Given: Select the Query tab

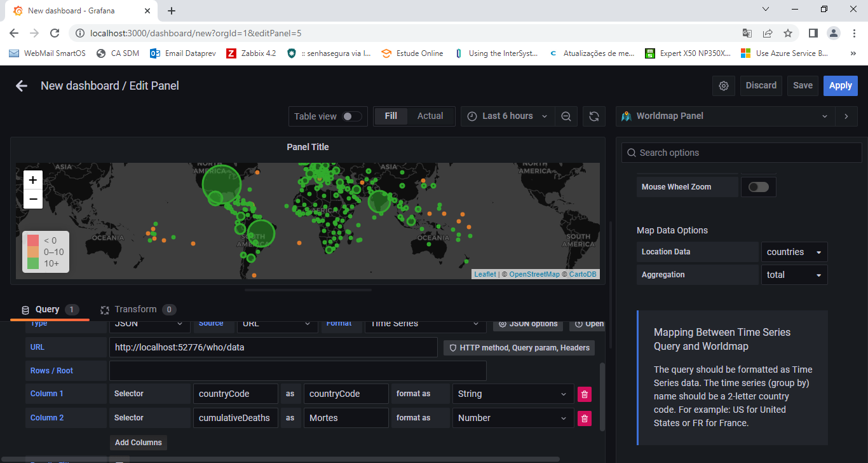Looking at the screenshot, I should (47, 310).
